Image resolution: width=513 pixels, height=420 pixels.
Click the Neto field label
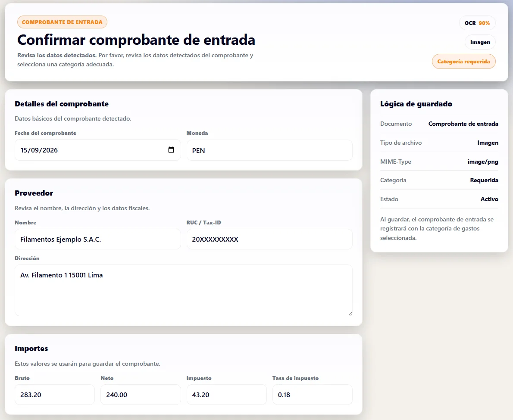click(107, 378)
